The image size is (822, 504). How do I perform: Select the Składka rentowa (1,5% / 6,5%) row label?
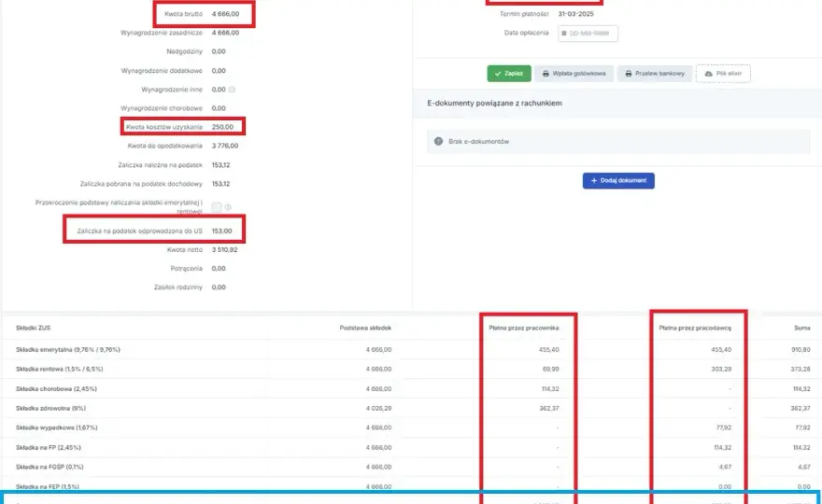59,370
